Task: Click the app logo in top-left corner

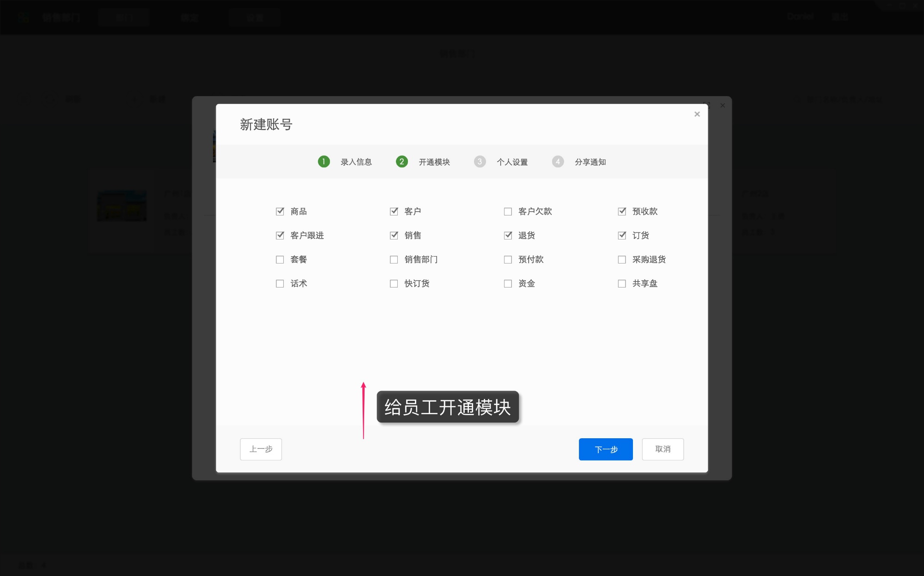Action: pyautogui.click(x=24, y=17)
